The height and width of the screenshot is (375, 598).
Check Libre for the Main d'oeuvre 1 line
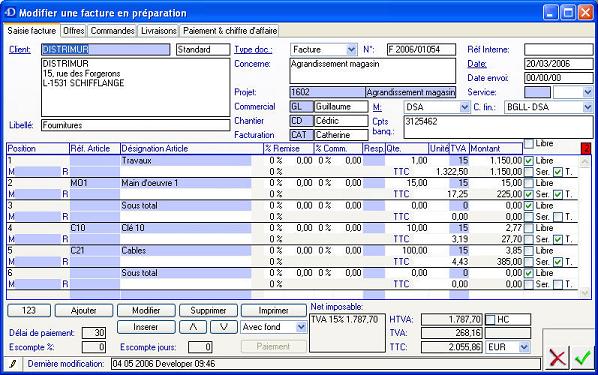coord(529,183)
